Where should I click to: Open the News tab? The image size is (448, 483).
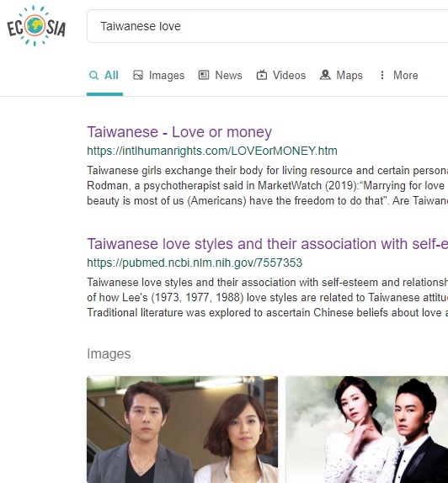coord(220,75)
